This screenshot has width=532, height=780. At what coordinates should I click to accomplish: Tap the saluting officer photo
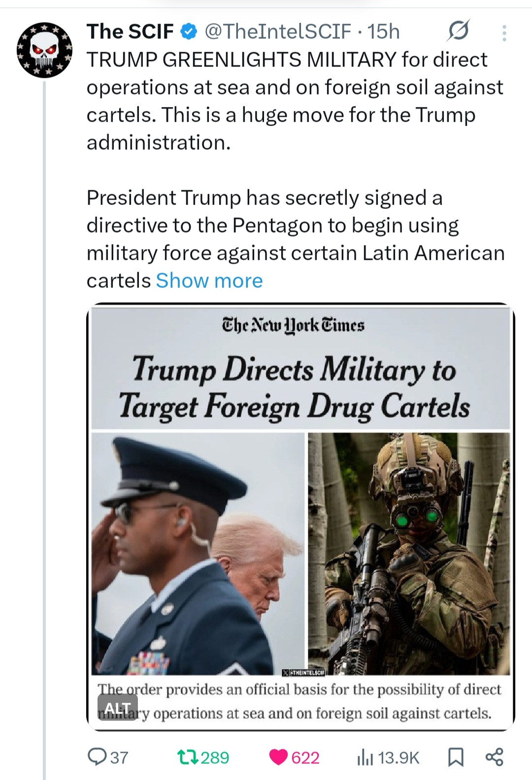(x=197, y=552)
